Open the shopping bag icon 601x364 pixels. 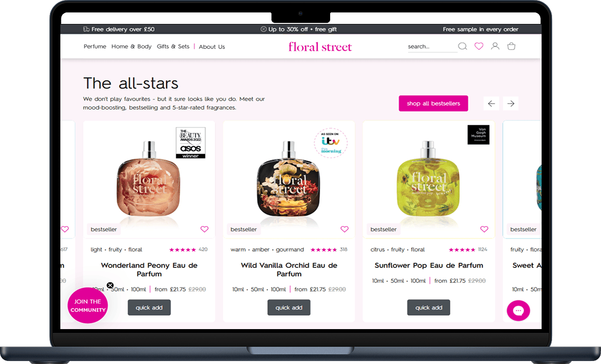coord(511,46)
